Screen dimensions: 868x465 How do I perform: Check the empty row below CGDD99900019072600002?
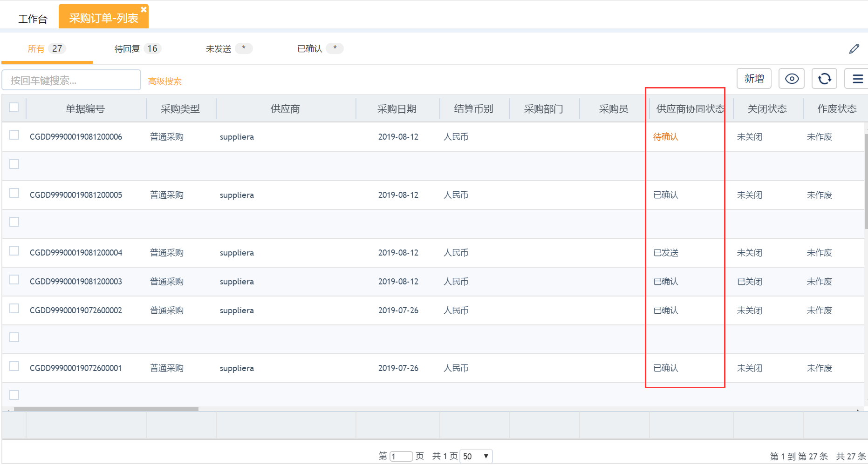coord(14,337)
